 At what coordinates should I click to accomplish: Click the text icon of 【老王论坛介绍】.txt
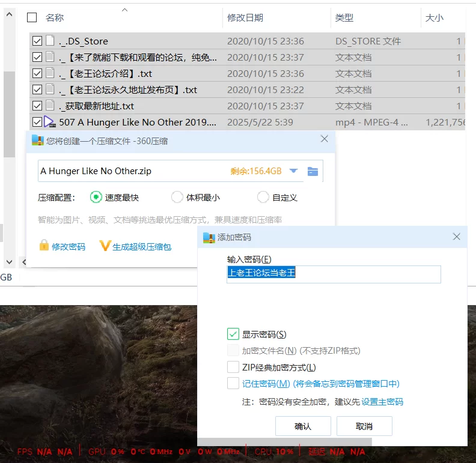click(x=50, y=73)
